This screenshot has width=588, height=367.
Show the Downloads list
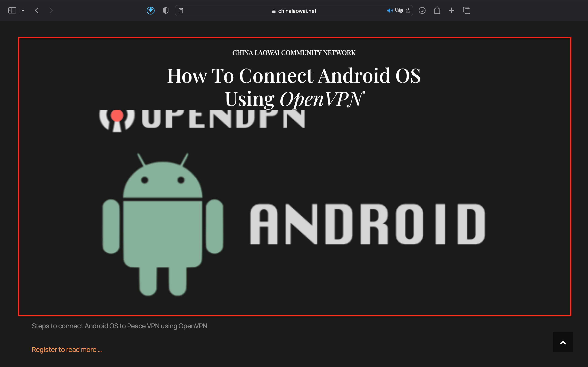pyautogui.click(x=422, y=10)
